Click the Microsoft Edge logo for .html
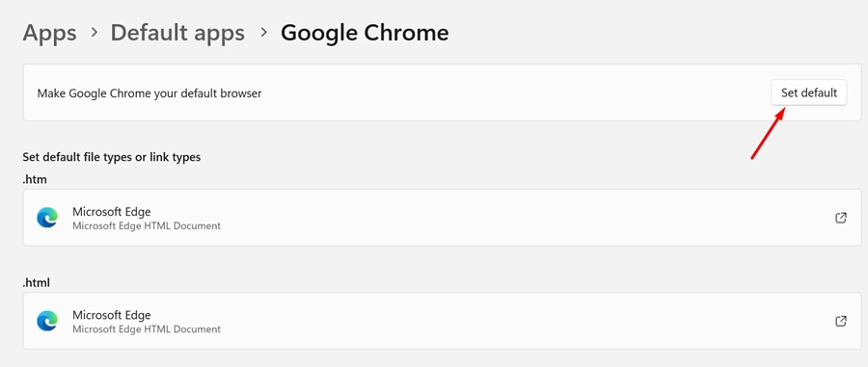 (x=47, y=321)
